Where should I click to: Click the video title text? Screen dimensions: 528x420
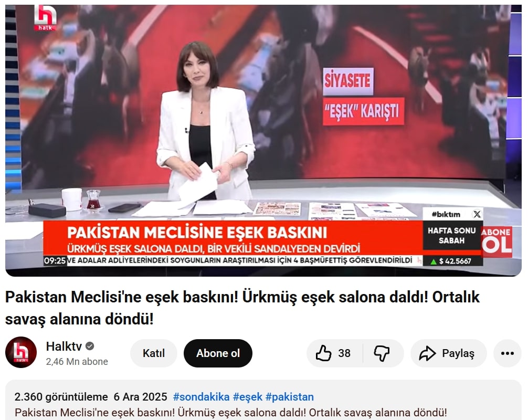pos(242,308)
